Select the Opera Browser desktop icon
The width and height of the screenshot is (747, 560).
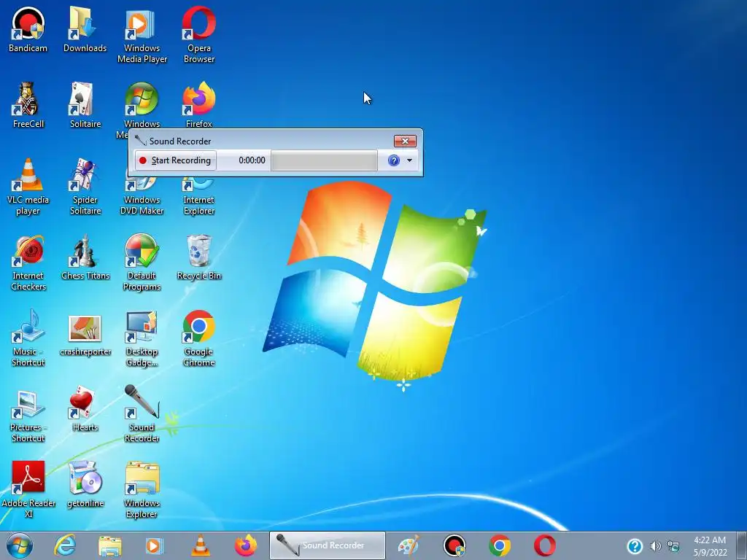[x=199, y=35]
